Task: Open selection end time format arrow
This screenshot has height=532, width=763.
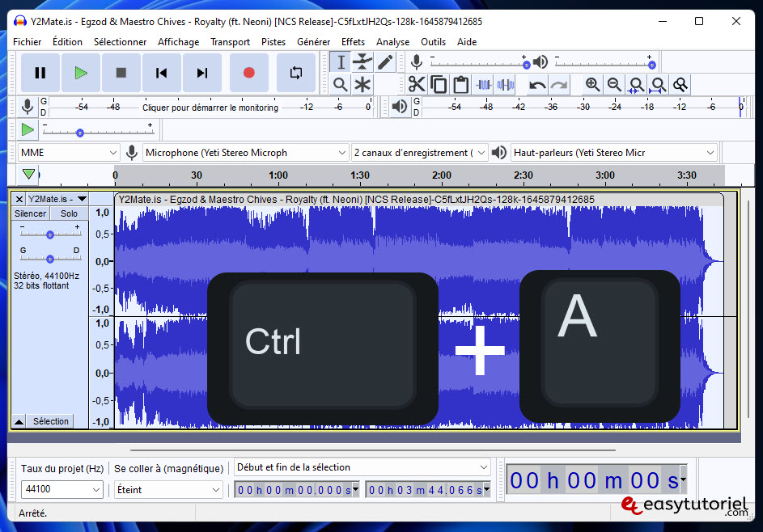Action: pyautogui.click(x=486, y=488)
